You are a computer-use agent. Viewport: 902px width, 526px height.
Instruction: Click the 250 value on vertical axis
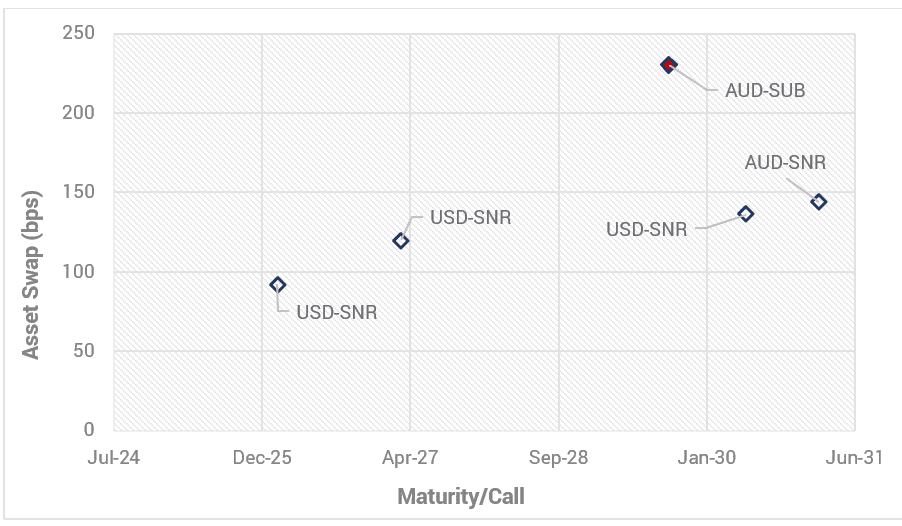click(84, 34)
